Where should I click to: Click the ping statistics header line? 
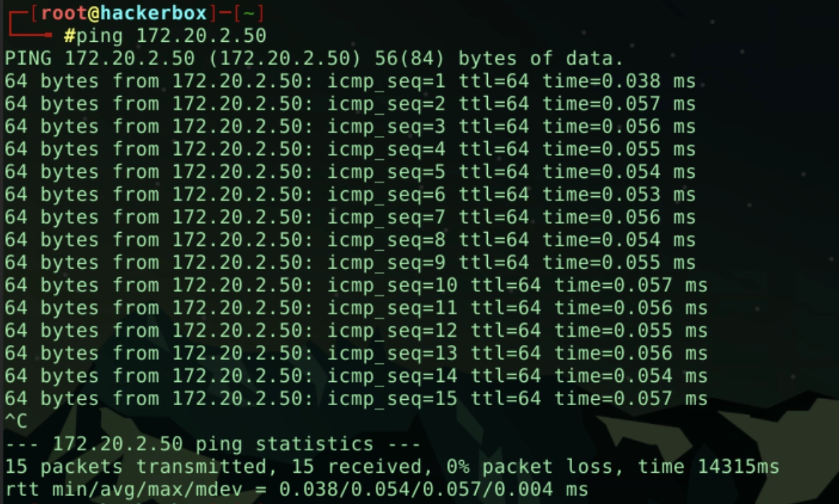(212, 444)
